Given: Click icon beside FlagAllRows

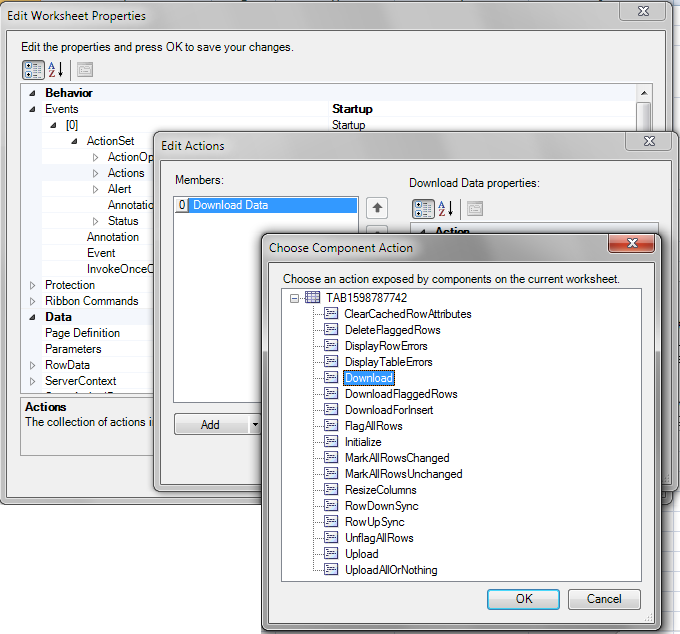Looking at the screenshot, I should click(331, 426).
